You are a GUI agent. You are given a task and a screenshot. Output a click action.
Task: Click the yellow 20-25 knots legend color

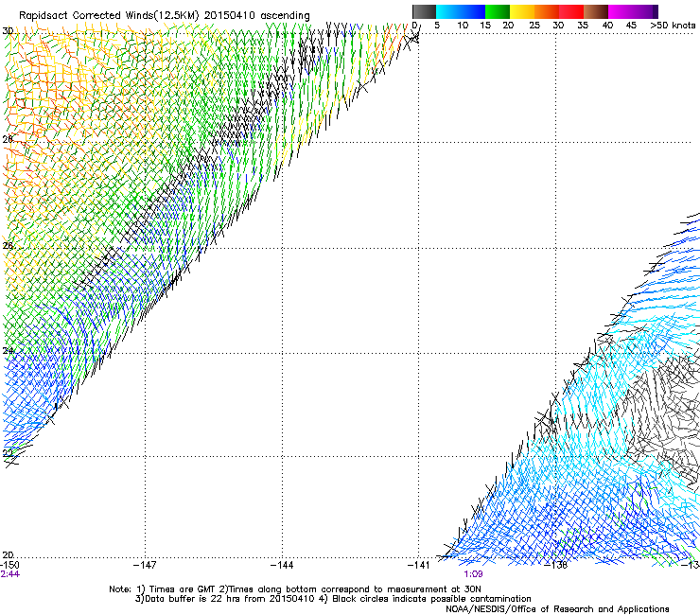[x=522, y=11]
